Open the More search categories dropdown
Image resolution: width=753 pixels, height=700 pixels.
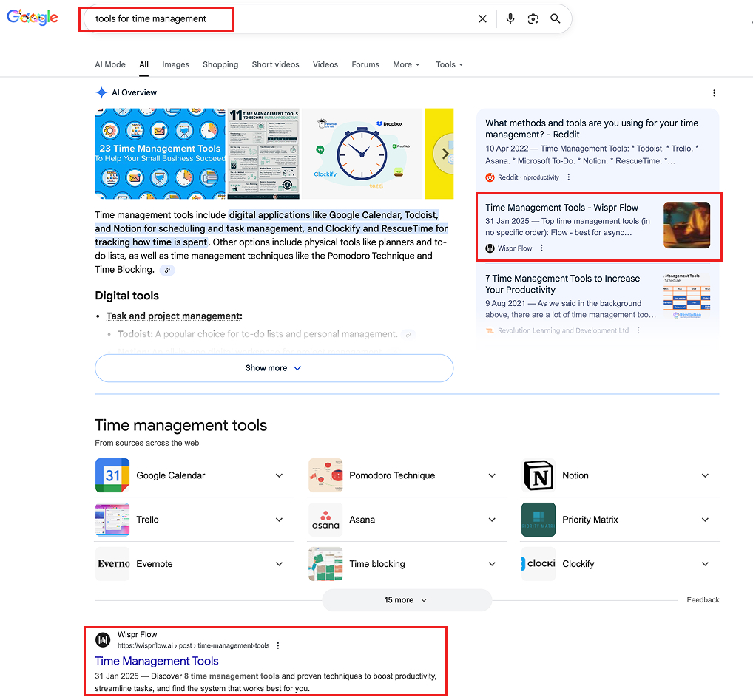tap(406, 64)
